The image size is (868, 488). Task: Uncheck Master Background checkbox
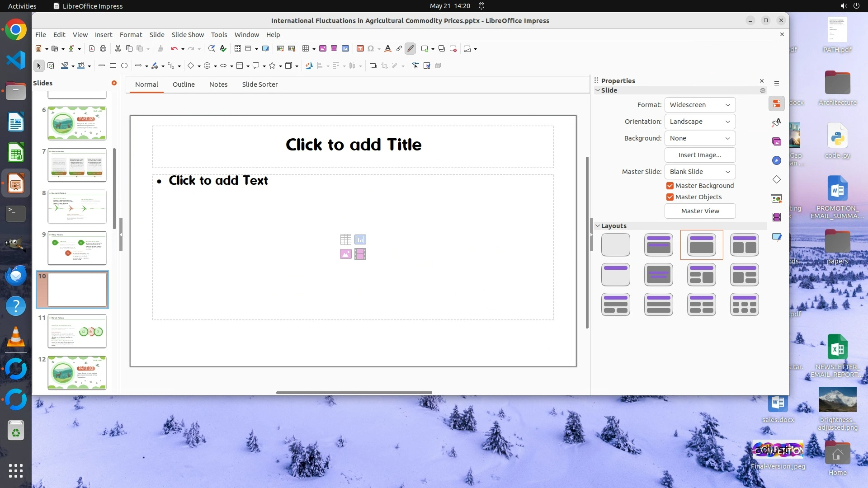click(x=670, y=186)
